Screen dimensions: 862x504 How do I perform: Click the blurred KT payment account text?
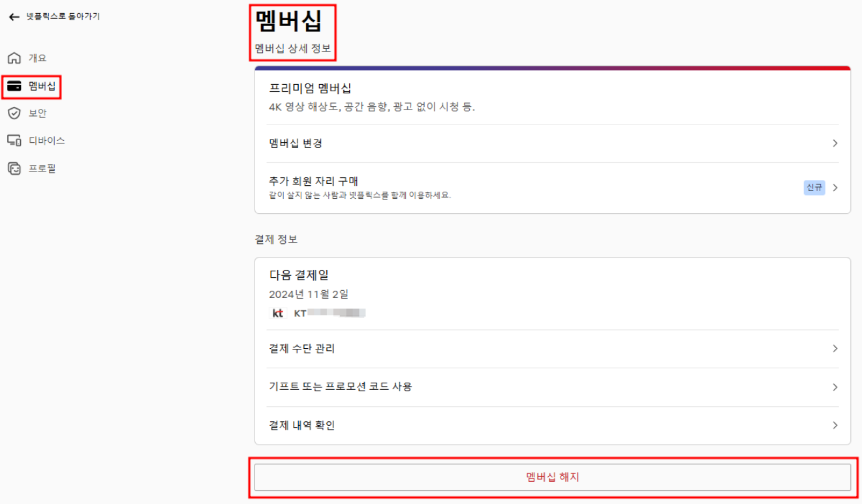tap(330, 313)
